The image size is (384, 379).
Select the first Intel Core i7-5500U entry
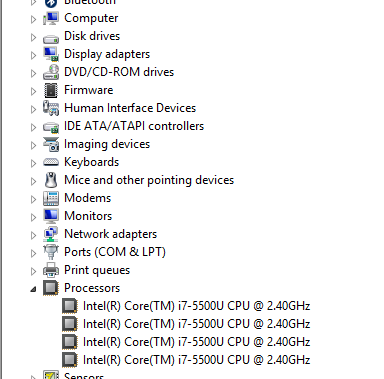[197, 306]
